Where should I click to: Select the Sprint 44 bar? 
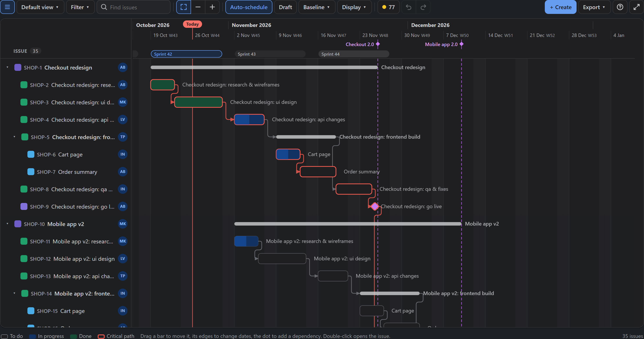pyautogui.click(x=354, y=54)
